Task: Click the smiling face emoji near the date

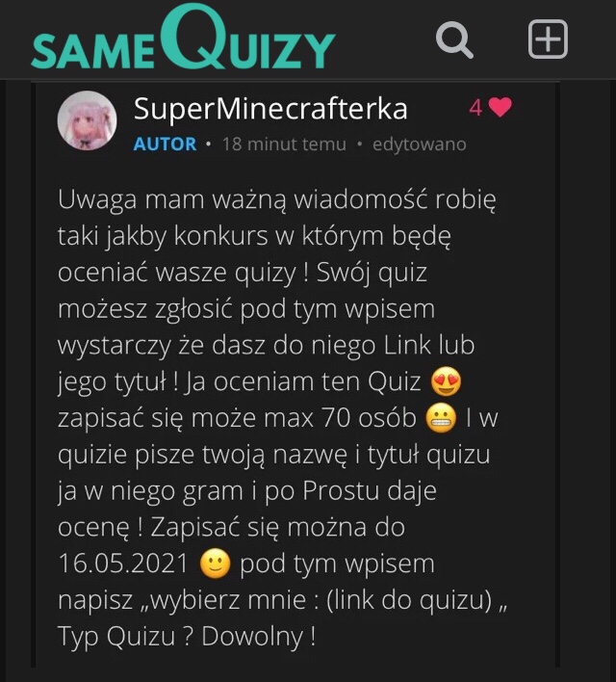Action: click(x=215, y=564)
